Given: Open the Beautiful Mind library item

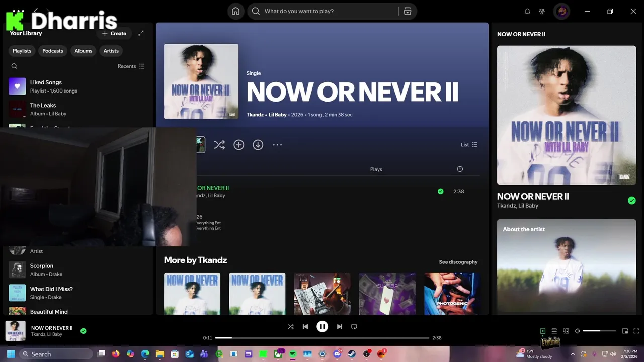Looking at the screenshot, I should pos(78,311).
